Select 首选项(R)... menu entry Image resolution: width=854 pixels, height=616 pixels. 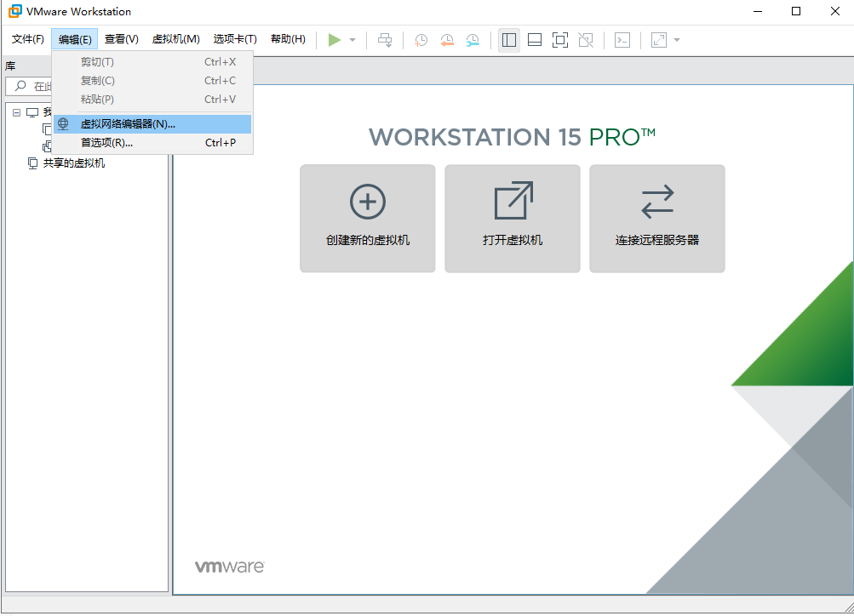[x=152, y=143]
